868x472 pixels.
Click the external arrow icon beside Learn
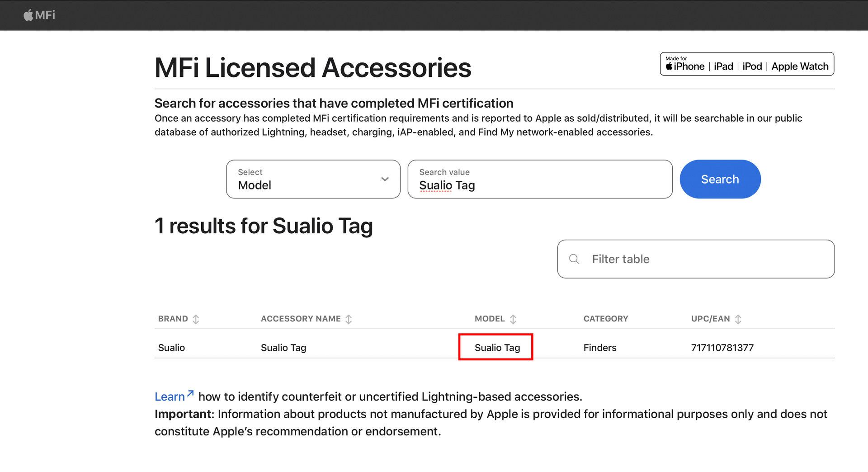click(190, 393)
